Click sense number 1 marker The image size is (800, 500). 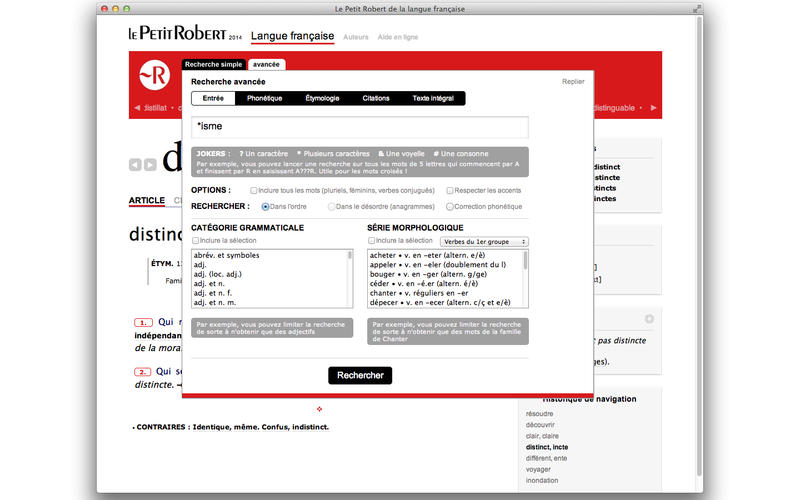click(x=143, y=322)
